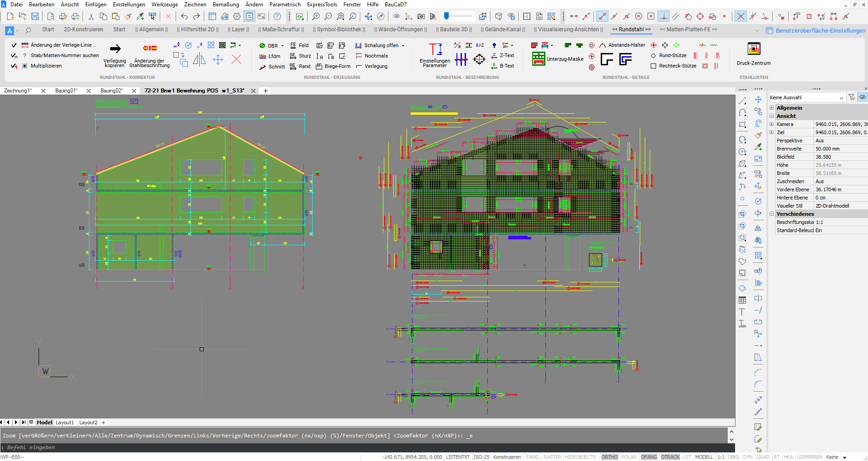The height and width of the screenshot is (461, 868).
Task: Expand the Allgemein properties section
Action: [772, 108]
